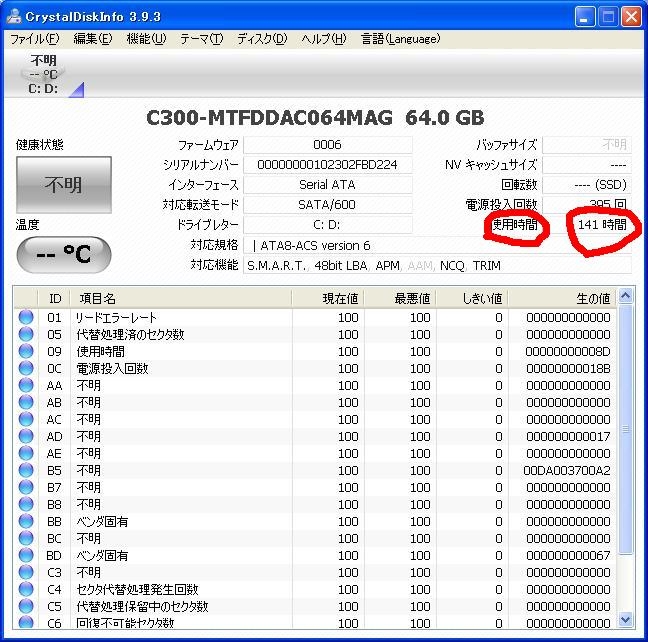Click status orb in the BD row
This screenshot has height=642, width=648.
pos(26,555)
